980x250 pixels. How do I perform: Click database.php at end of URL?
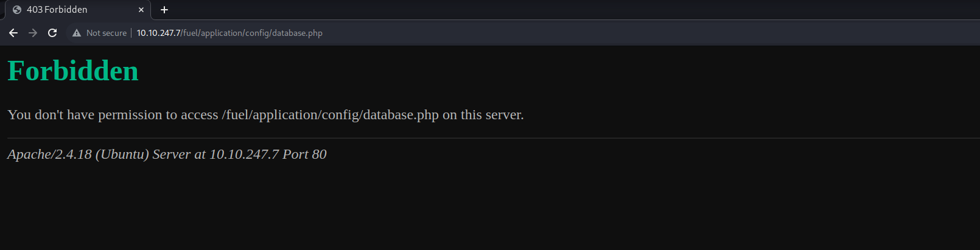coord(297,33)
